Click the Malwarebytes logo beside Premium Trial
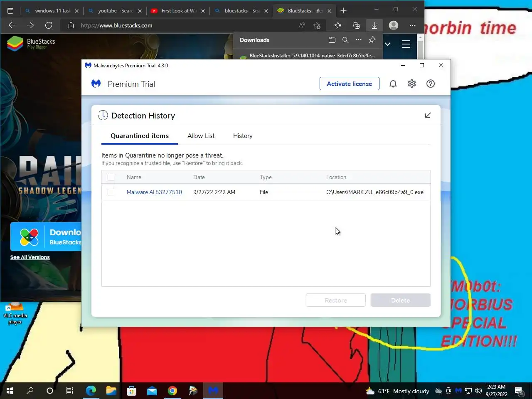The image size is (532, 399). (x=96, y=84)
